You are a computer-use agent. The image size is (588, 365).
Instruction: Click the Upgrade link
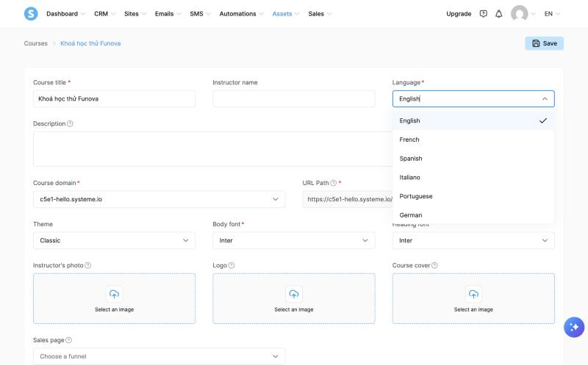click(x=459, y=14)
